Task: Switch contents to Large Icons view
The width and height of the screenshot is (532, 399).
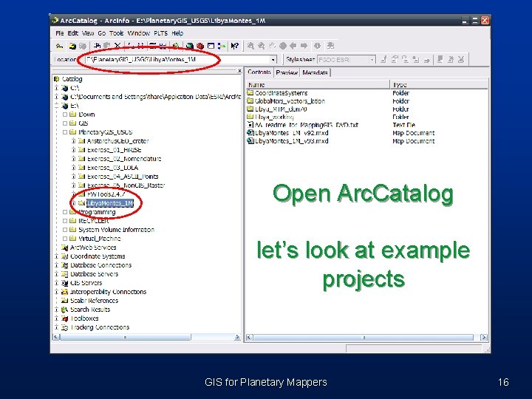Action: (131, 46)
